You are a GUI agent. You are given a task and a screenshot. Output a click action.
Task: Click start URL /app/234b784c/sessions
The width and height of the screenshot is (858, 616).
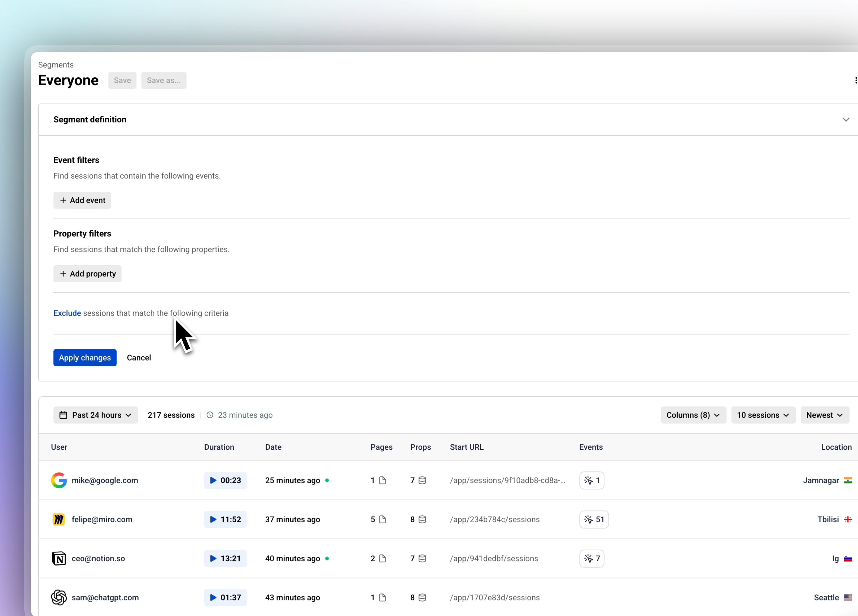point(494,519)
